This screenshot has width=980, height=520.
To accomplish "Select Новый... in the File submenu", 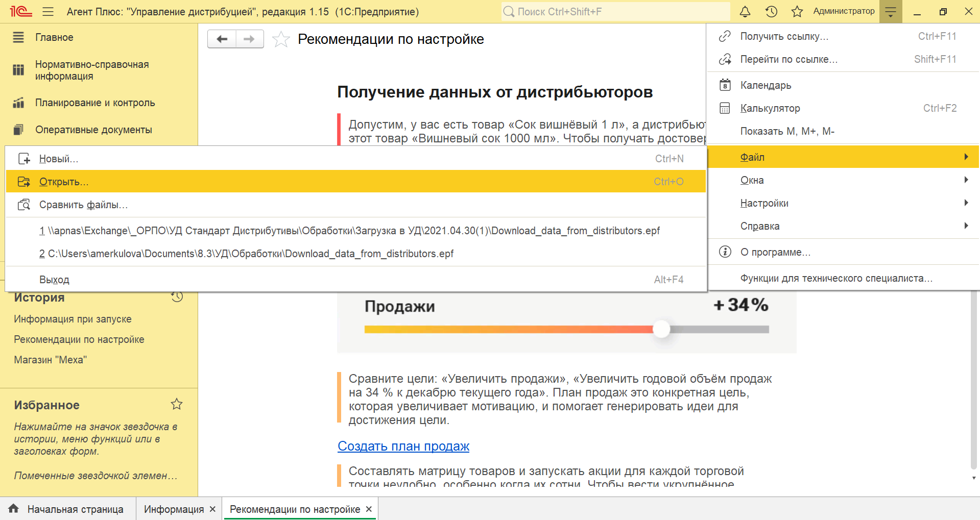I will 355,159.
